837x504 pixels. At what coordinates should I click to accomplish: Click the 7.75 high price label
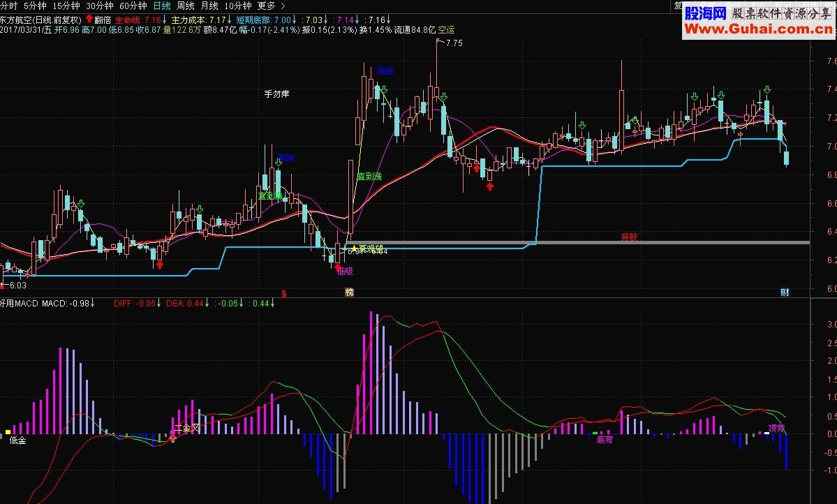[x=454, y=43]
